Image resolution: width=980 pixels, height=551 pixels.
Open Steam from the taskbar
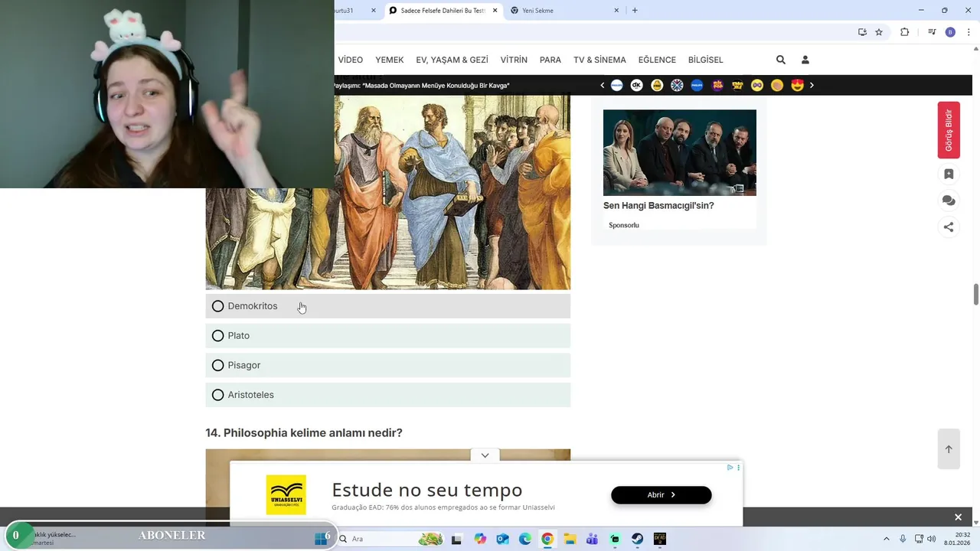coord(637,539)
